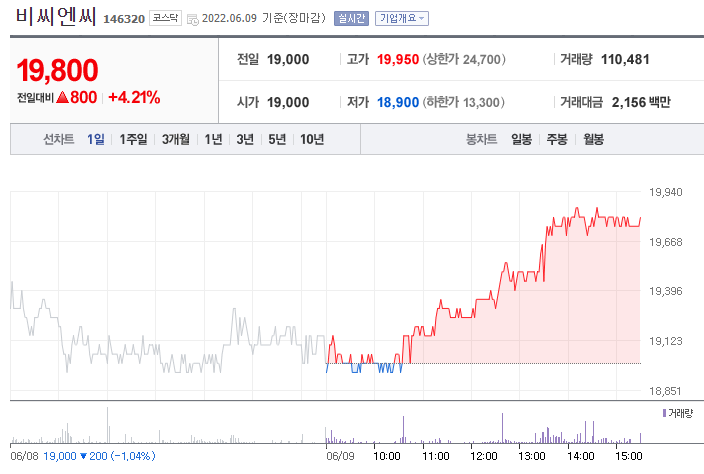704x474 pixels.
Task: Click the 2022.06.09 기준(장마감) date text
Action: click(264, 18)
